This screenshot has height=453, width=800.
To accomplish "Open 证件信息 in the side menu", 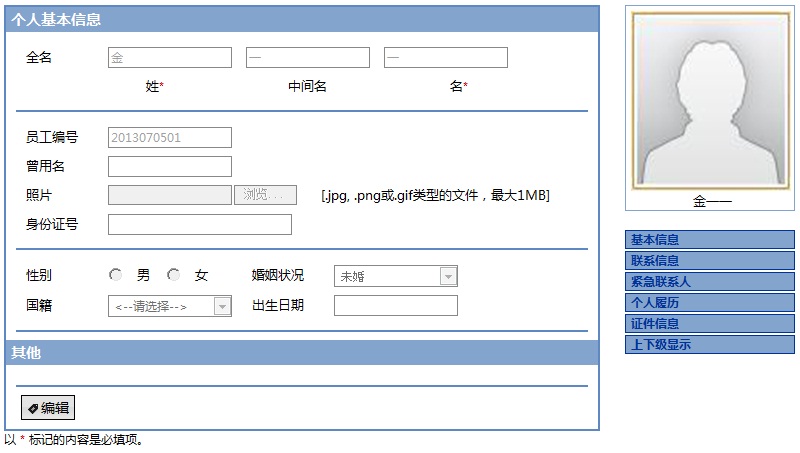I will 710,323.
